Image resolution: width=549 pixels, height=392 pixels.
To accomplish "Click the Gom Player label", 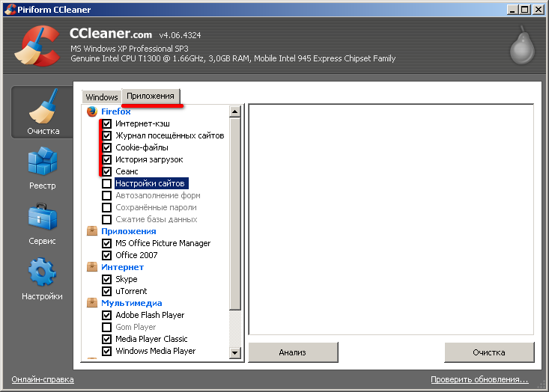I will [x=136, y=327].
